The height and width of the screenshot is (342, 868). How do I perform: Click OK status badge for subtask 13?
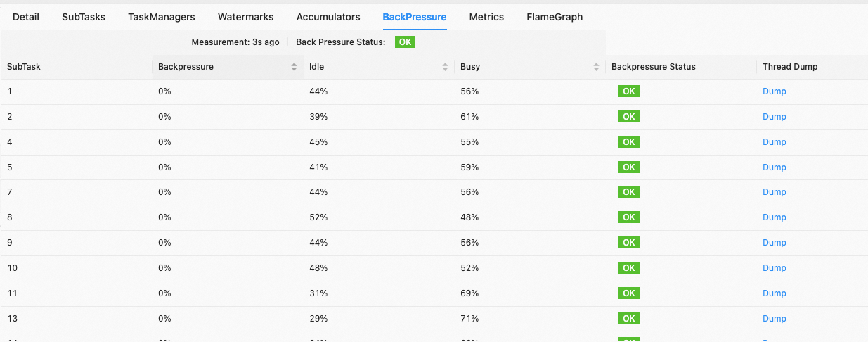(629, 319)
